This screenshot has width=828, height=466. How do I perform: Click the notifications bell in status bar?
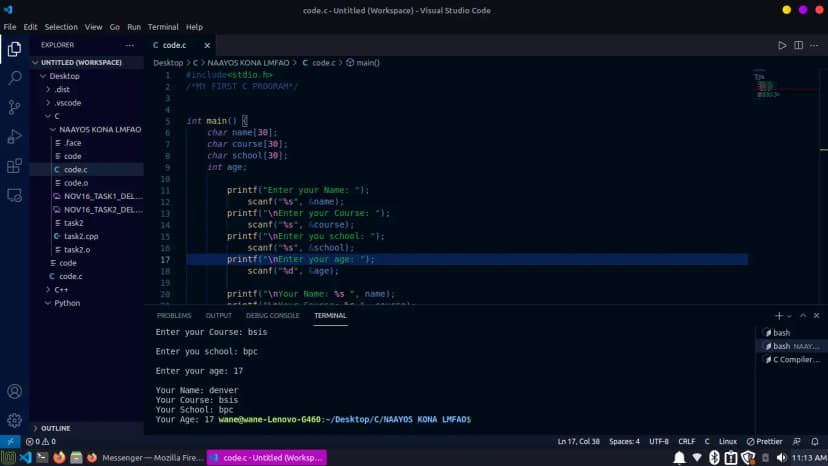(x=814, y=441)
